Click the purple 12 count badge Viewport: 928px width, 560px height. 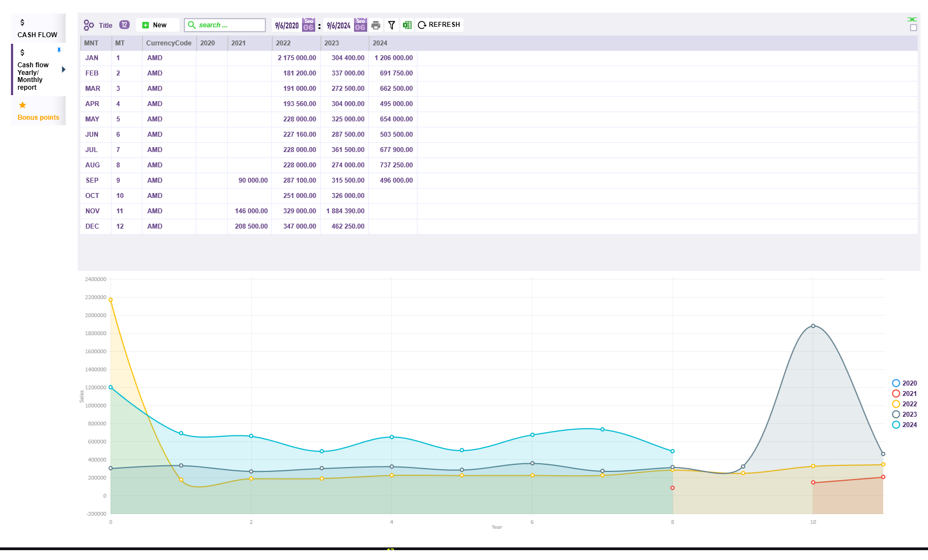[124, 25]
